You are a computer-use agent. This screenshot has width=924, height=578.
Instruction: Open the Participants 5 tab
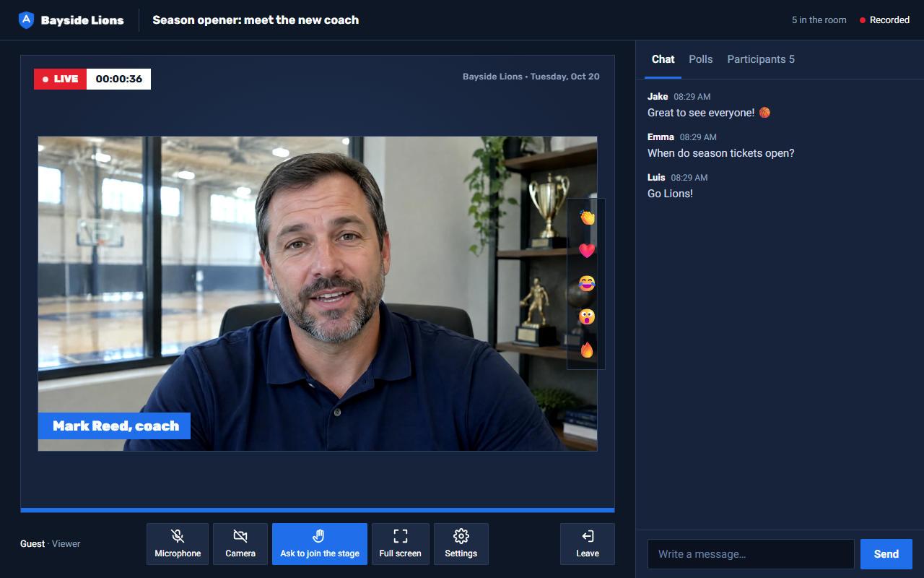761,59
